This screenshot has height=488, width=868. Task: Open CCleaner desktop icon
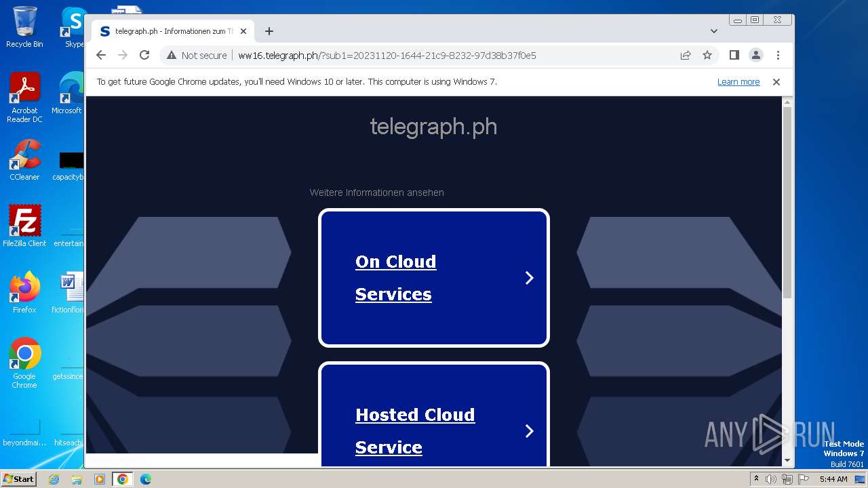pos(24,160)
